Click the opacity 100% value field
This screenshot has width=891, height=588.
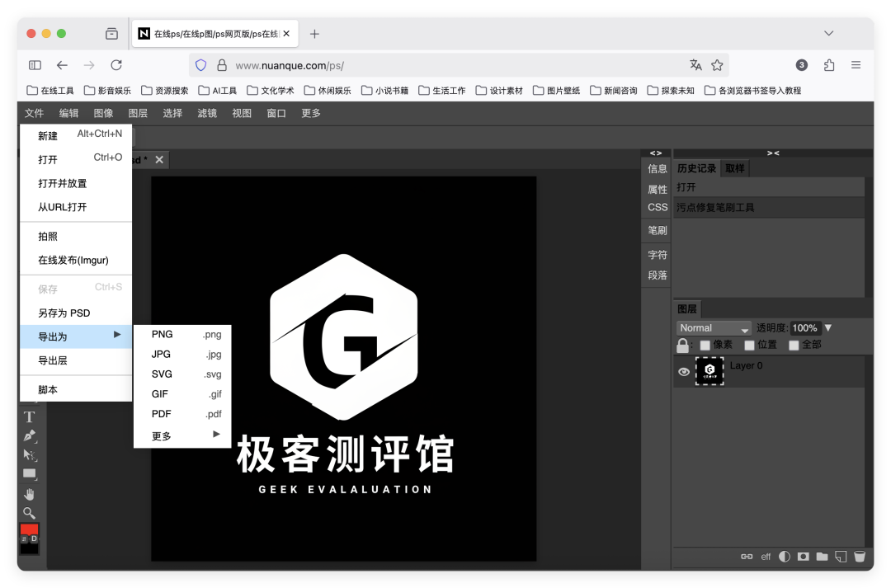coord(804,328)
